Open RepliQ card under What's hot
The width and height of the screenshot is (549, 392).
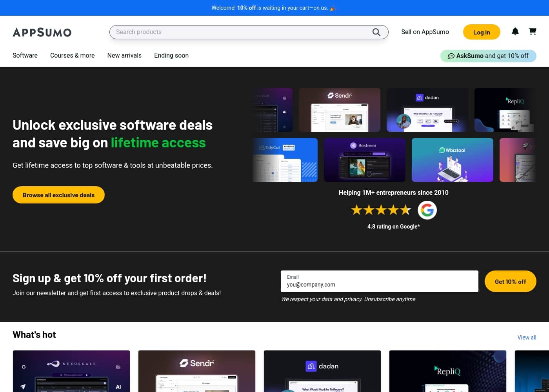pyautogui.click(x=448, y=371)
